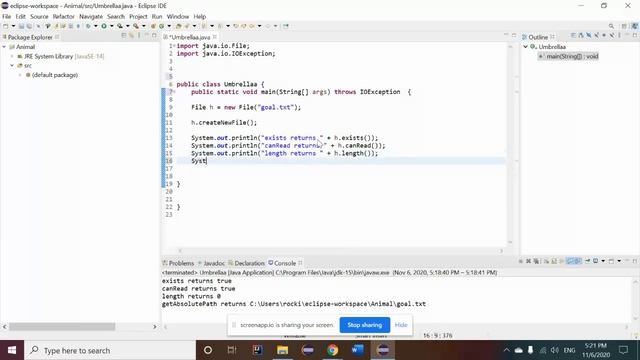Click the Display Selected Console icon
Image resolution: width=640 pixels, height=360 pixels.
[596, 261]
